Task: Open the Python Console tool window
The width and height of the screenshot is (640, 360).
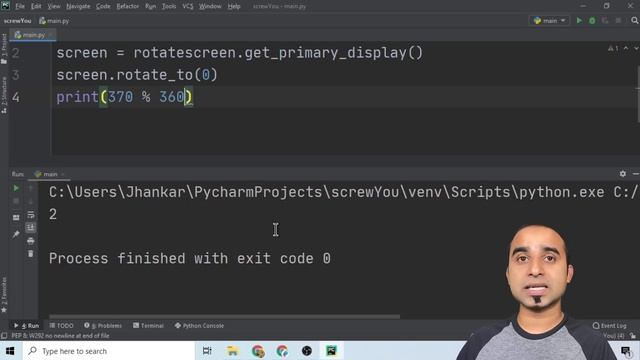Action: tap(199, 326)
